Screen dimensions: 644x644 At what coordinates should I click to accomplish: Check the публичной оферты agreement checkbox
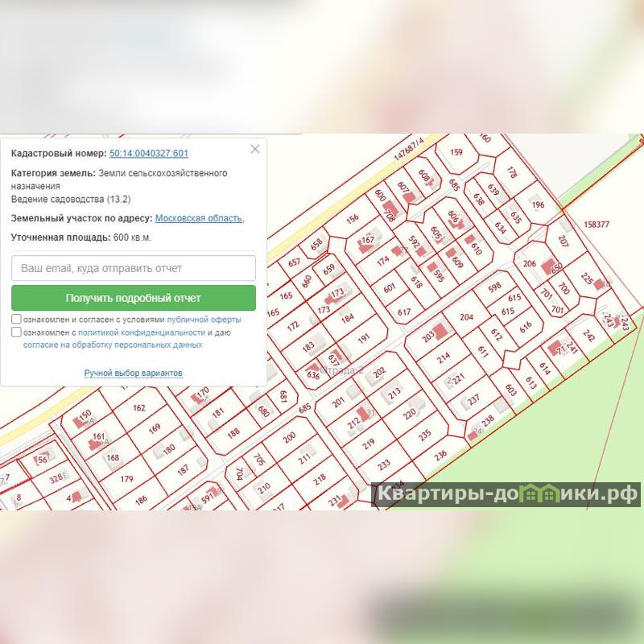tap(16, 319)
